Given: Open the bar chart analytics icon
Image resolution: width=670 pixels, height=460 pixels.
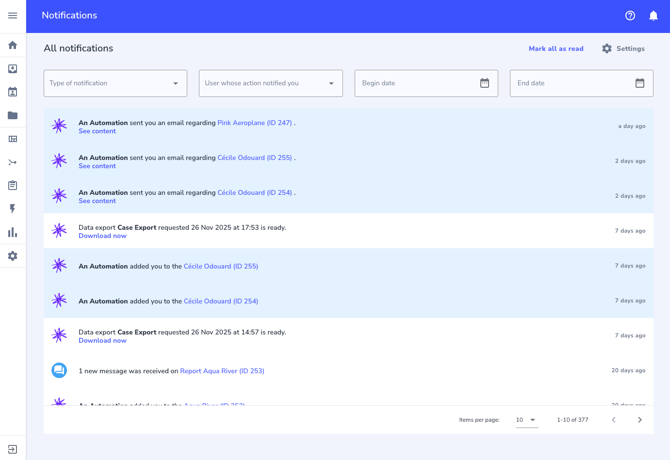Looking at the screenshot, I should (12, 233).
